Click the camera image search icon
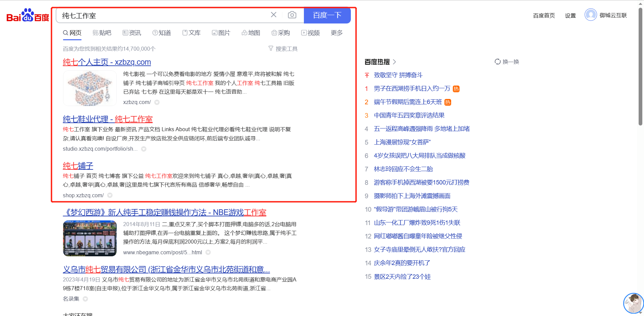Image resolution: width=644 pixels, height=316 pixels. [x=292, y=15]
